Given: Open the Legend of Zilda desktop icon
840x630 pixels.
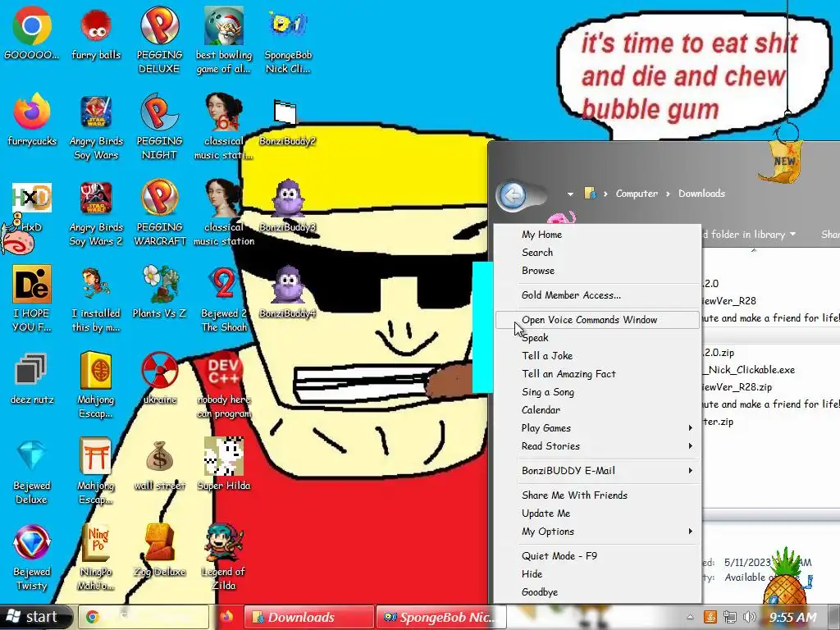Looking at the screenshot, I should point(224,557).
